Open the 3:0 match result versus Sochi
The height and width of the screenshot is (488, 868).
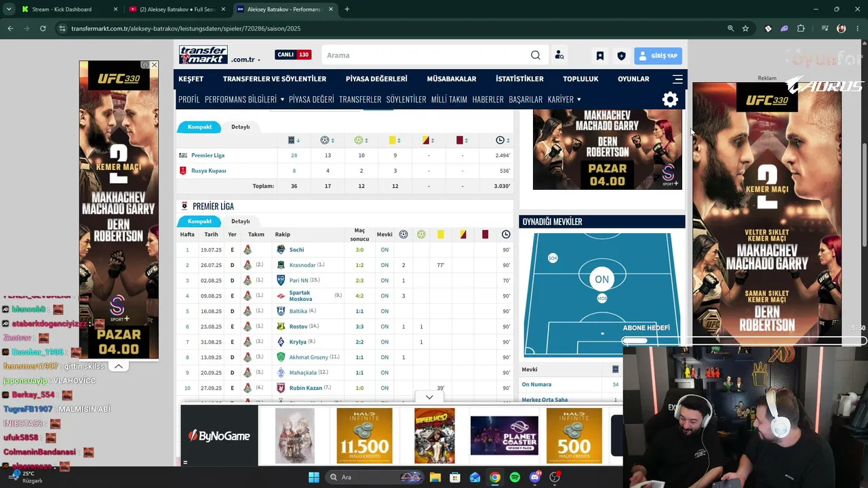(x=359, y=250)
